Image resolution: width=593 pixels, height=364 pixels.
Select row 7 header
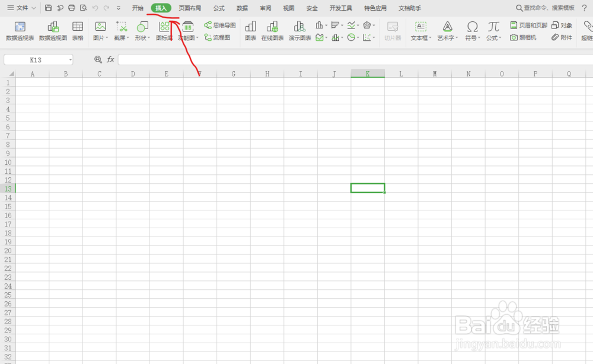pyautogui.click(x=8, y=136)
